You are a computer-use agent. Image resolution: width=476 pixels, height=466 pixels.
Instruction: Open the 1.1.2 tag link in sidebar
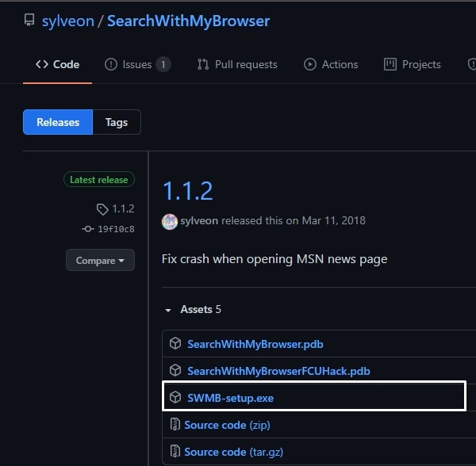tap(123, 208)
